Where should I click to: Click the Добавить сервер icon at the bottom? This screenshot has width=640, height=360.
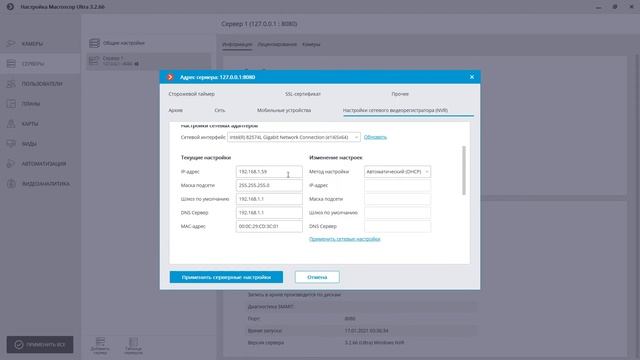coord(100,345)
